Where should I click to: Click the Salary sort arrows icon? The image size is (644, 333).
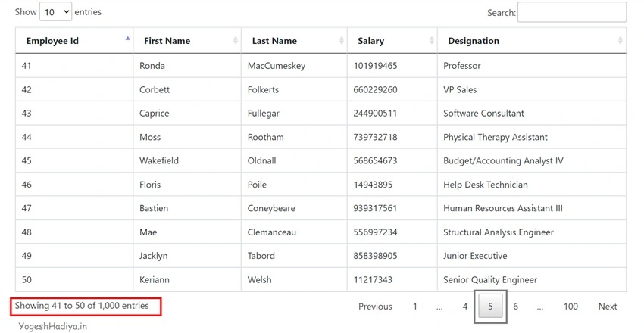pyautogui.click(x=432, y=40)
